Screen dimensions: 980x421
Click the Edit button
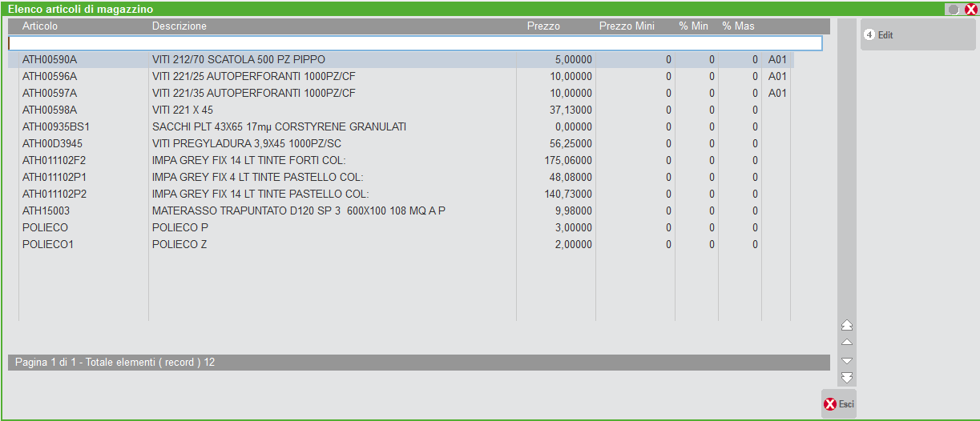(x=917, y=35)
